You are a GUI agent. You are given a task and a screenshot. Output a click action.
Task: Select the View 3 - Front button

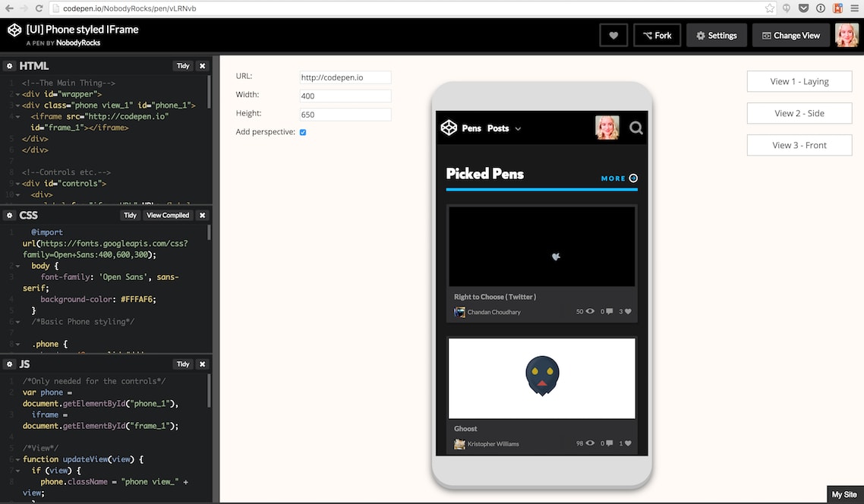[799, 145]
